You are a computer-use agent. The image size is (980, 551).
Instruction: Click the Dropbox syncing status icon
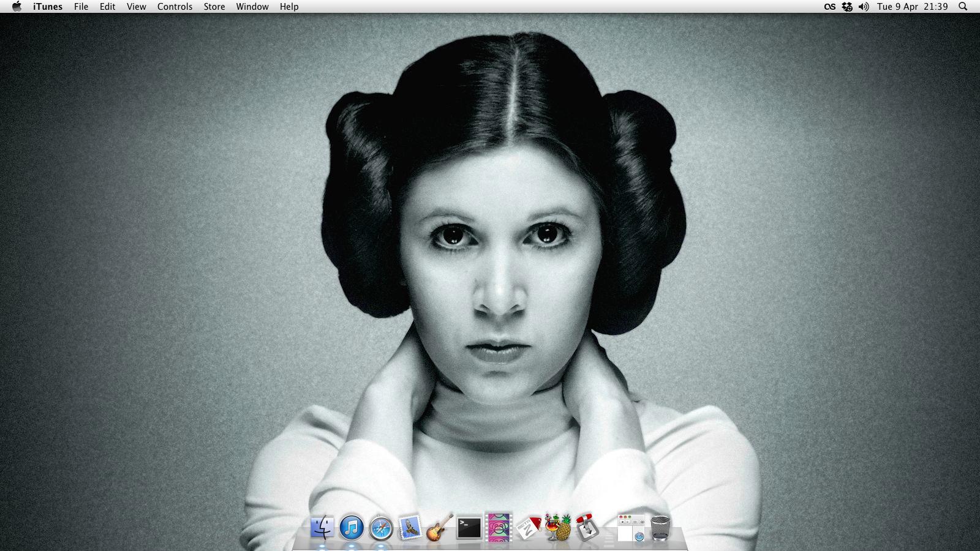(847, 7)
